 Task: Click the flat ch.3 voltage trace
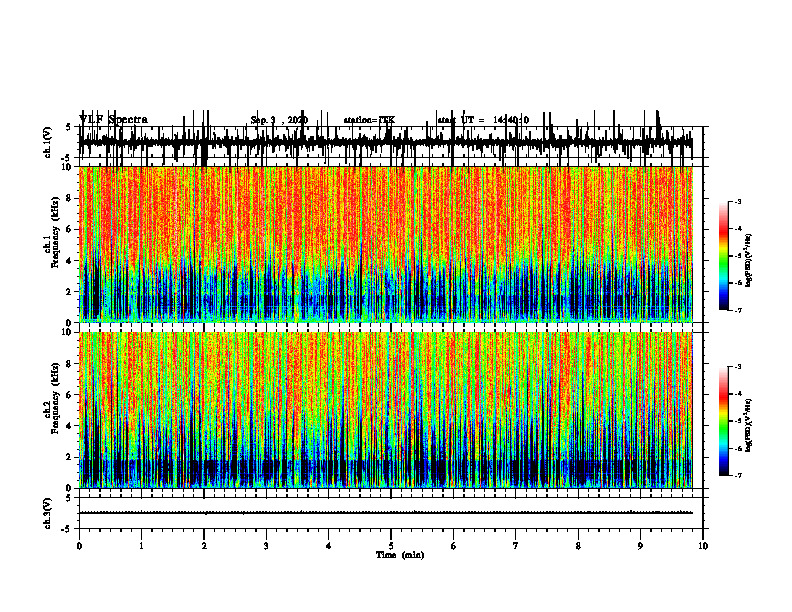click(x=386, y=513)
